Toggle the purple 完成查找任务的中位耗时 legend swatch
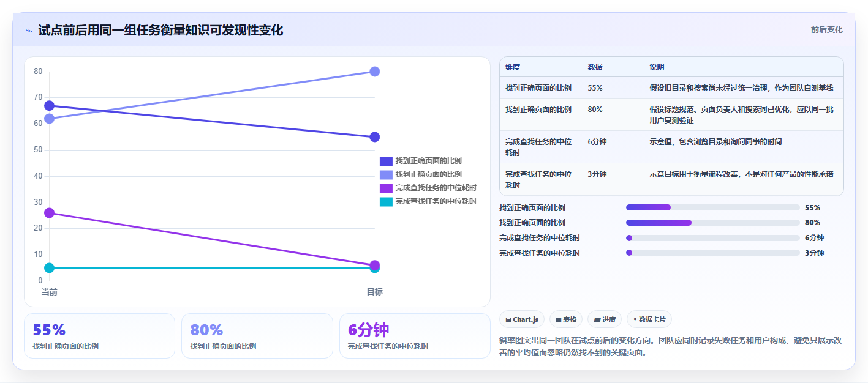This screenshot has height=383, width=868. pyautogui.click(x=386, y=188)
